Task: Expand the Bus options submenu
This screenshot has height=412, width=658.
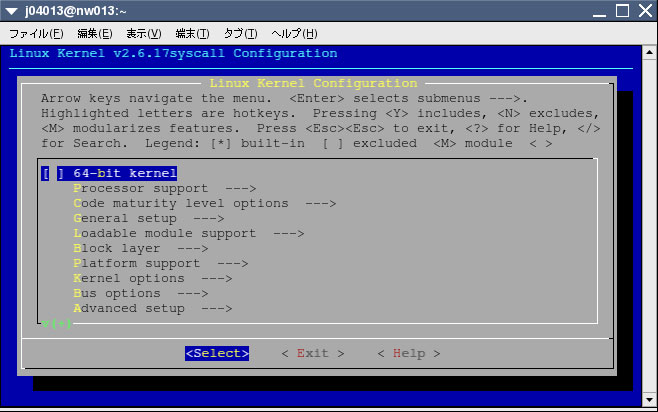Action: click(141, 294)
